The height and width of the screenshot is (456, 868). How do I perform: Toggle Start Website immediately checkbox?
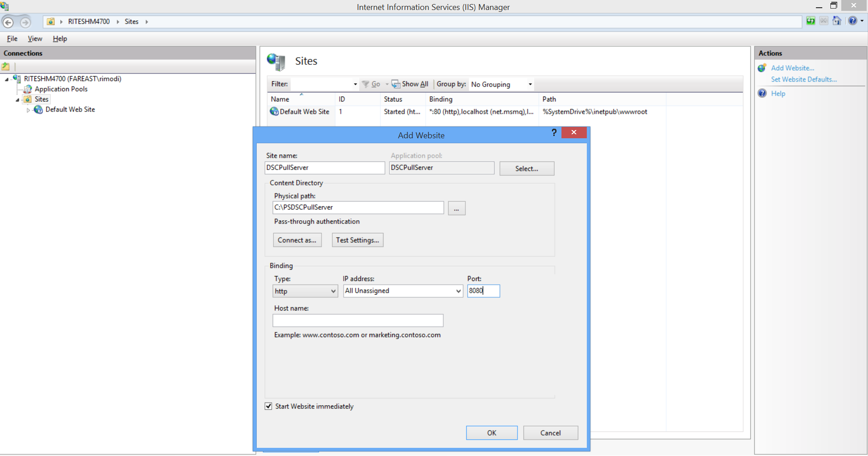point(269,406)
